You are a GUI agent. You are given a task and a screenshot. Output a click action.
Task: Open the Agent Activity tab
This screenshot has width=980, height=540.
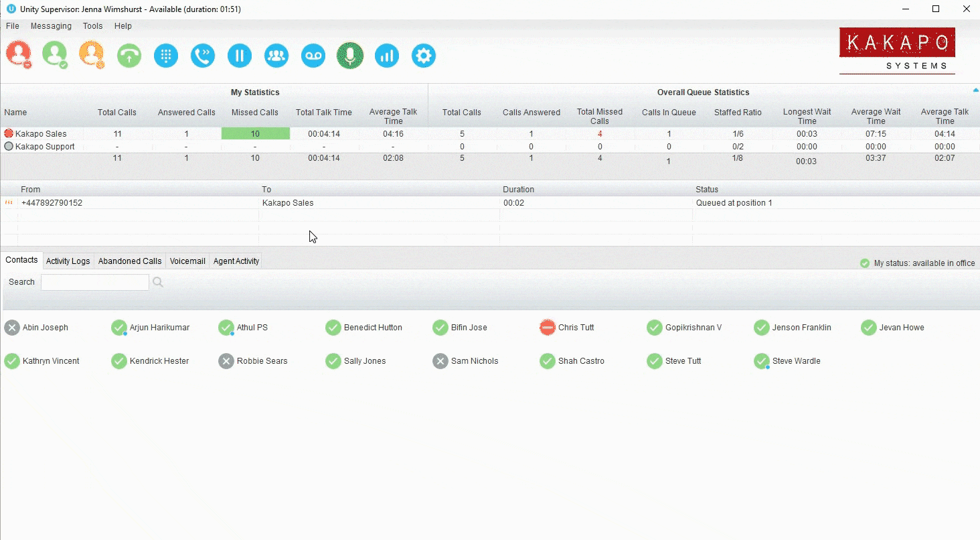pyautogui.click(x=236, y=261)
